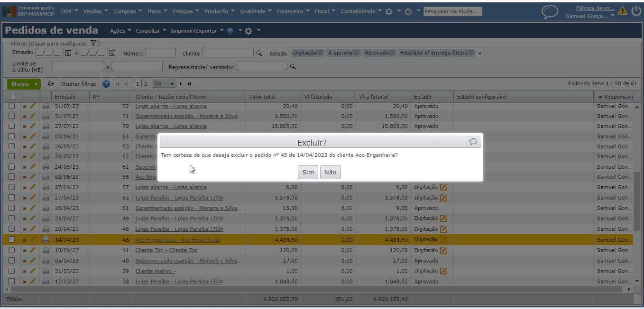644x309 pixels.
Task: Open the Fábrica de m... company link
Action: (x=595, y=8)
